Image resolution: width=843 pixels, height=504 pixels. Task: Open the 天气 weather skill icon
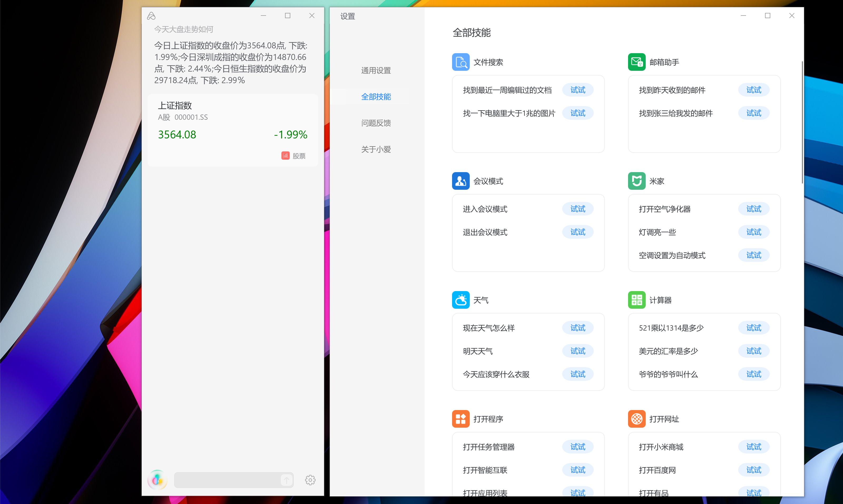pyautogui.click(x=460, y=300)
